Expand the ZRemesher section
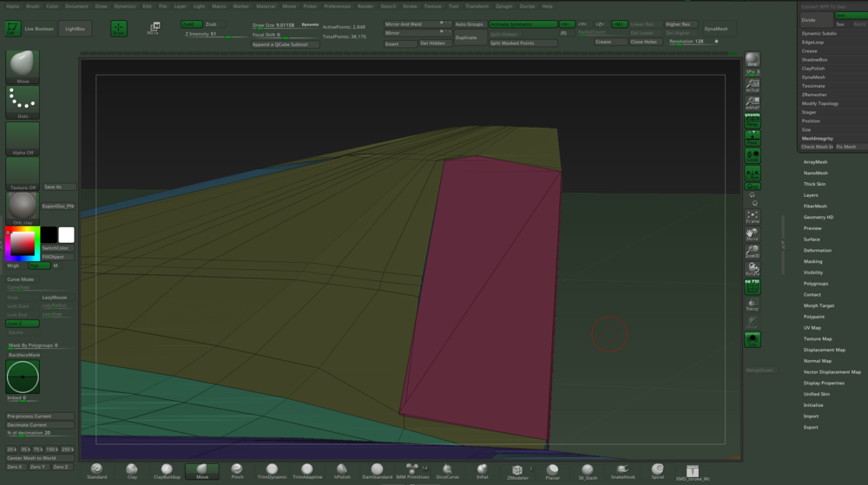This screenshot has width=868, height=485. (813, 94)
